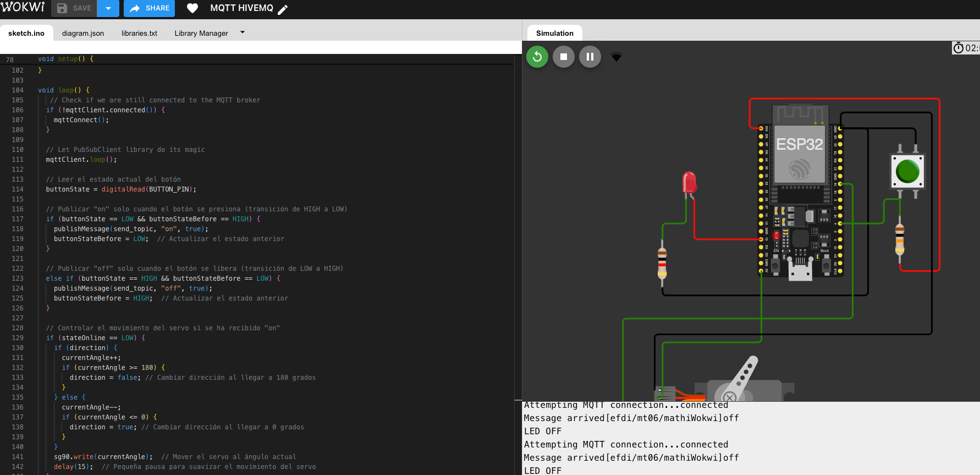
Task: Click the line 'mqttConnect();'
Action: coord(81,120)
